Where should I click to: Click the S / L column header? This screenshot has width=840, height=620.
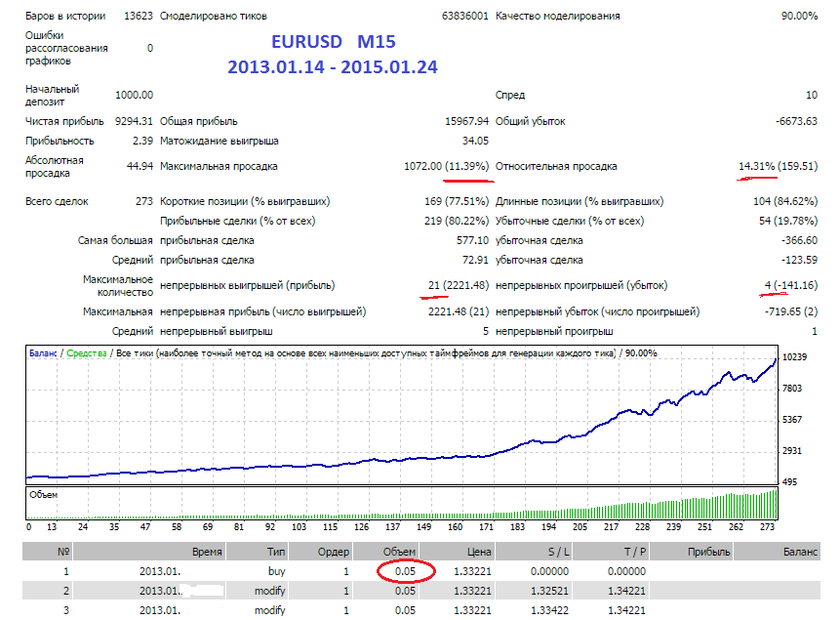pos(559,552)
